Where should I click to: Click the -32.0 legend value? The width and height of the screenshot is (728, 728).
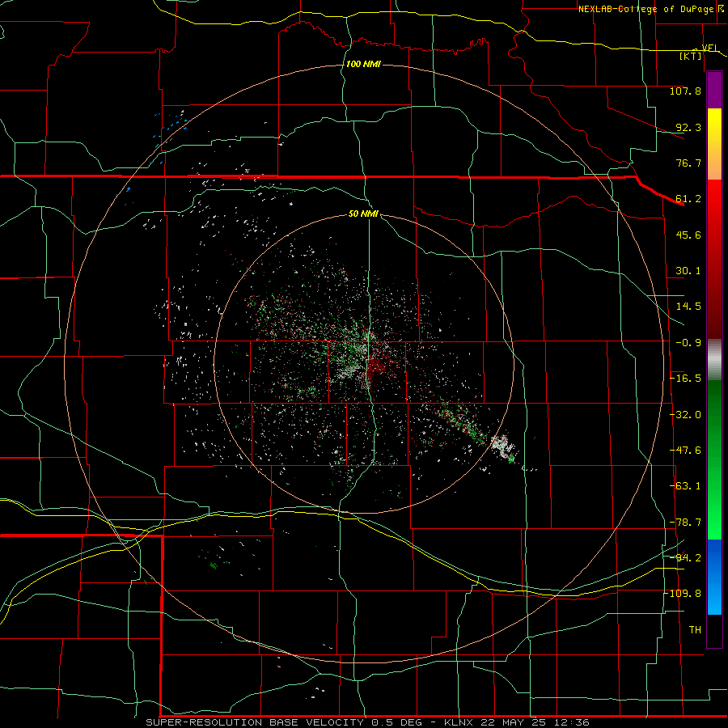pos(685,415)
